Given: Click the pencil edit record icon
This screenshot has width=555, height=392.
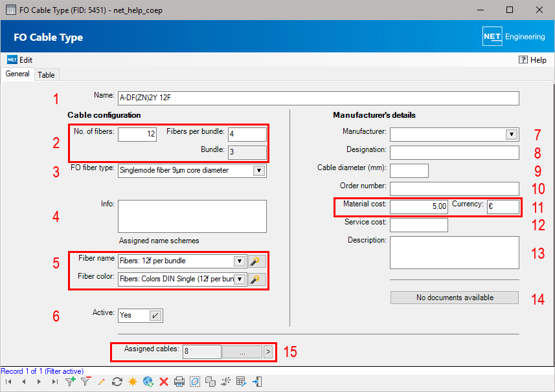Looking at the screenshot, I should (x=101, y=382).
